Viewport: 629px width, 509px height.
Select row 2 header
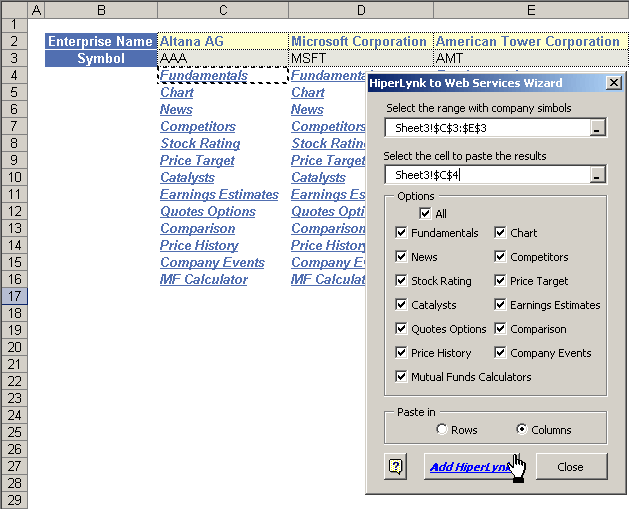(x=14, y=41)
